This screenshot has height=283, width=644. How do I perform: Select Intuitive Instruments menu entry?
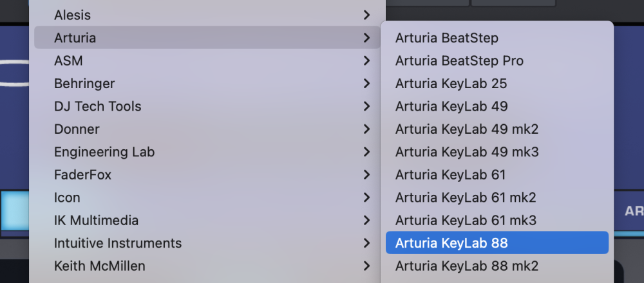[118, 243]
